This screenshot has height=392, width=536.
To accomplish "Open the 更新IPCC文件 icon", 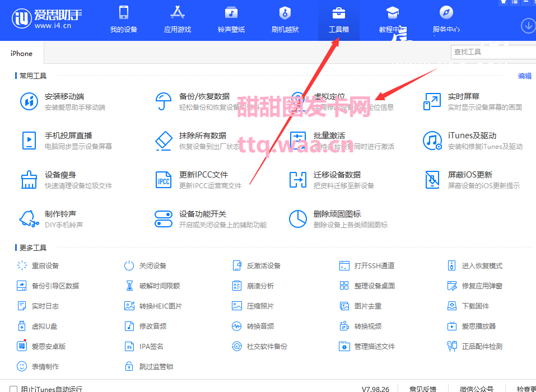I will (x=164, y=180).
